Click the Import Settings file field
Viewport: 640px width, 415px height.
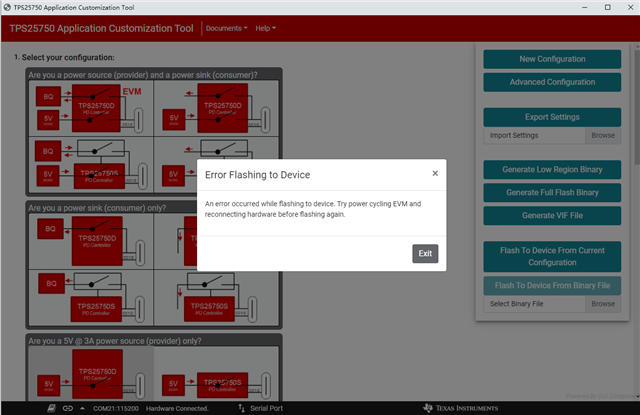[x=534, y=135]
